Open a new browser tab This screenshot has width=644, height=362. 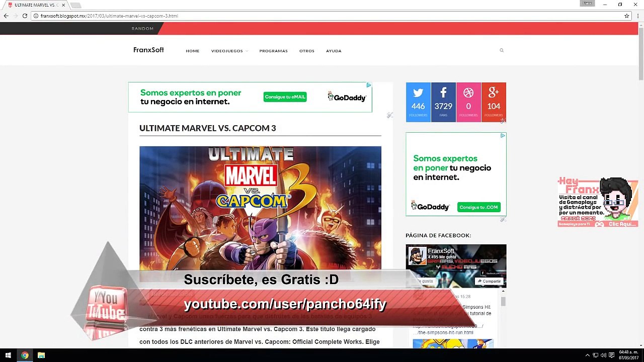point(75,5)
